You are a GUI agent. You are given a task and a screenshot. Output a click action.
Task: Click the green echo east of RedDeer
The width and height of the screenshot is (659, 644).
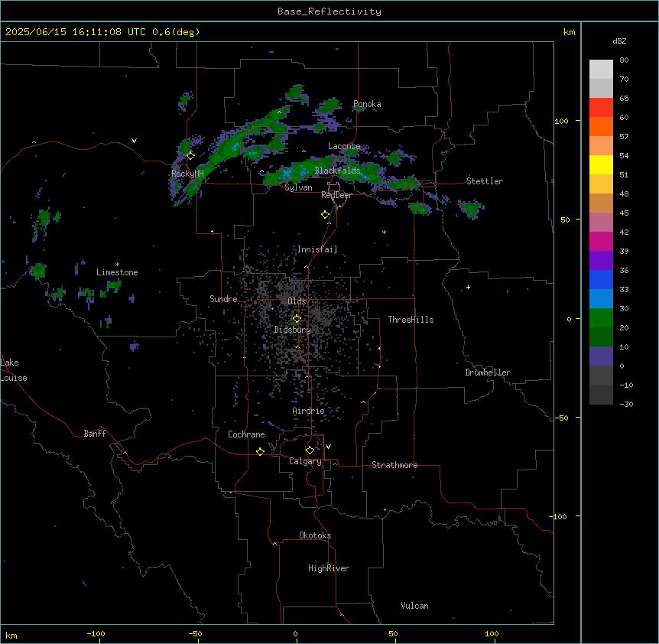tap(420, 208)
